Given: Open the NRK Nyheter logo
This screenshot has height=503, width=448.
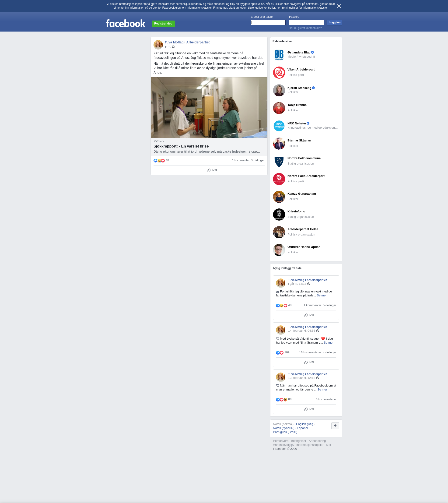Looking at the screenshot, I should click(279, 126).
